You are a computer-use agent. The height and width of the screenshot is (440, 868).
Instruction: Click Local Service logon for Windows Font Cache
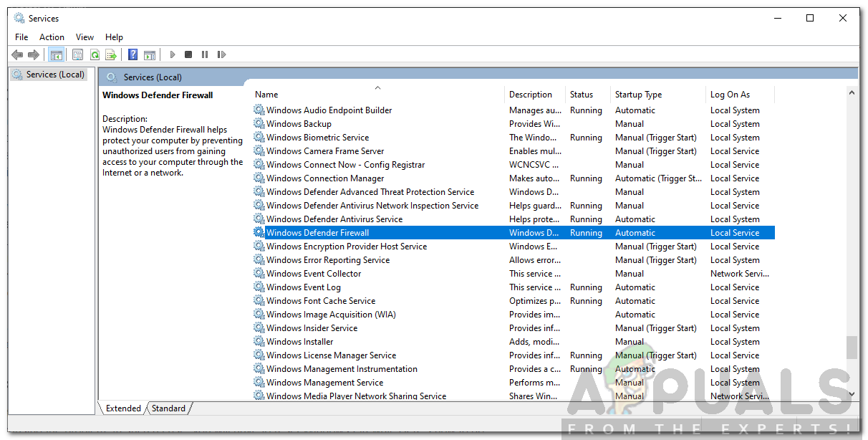(x=735, y=301)
